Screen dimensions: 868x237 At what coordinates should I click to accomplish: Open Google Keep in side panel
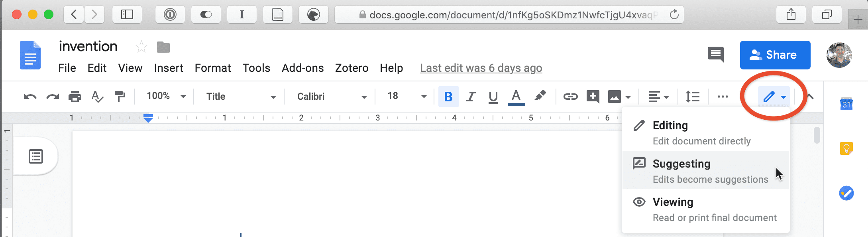[x=846, y=148]
